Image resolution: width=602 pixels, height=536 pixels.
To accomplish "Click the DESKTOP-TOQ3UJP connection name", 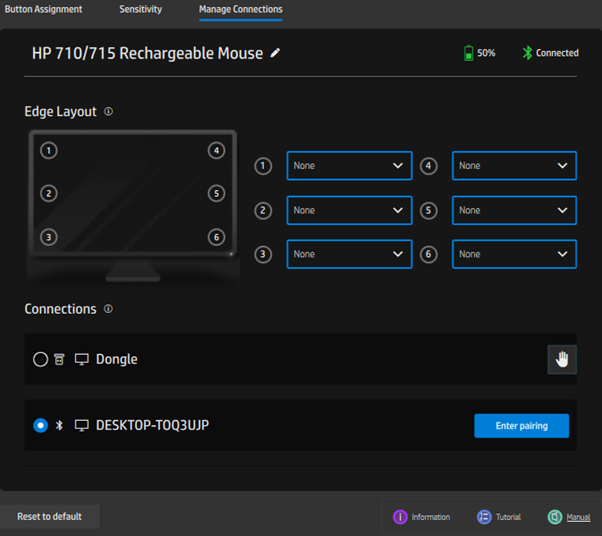I will pos(152,425).
